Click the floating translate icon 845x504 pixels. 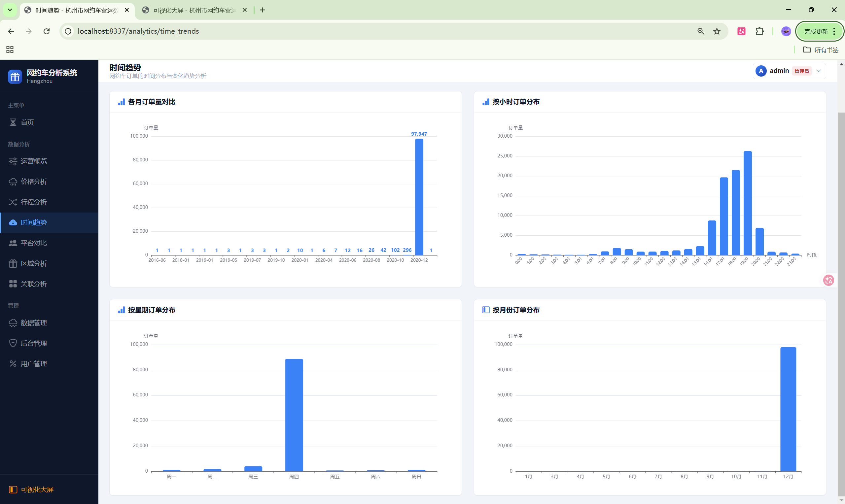pyautogui.click(x=829, y=280)
